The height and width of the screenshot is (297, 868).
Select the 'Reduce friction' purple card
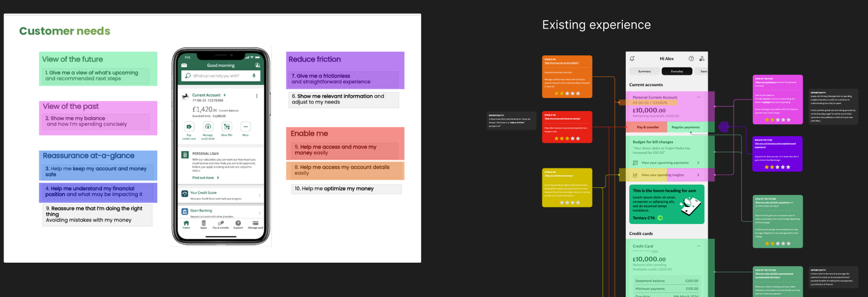[345, 70]
